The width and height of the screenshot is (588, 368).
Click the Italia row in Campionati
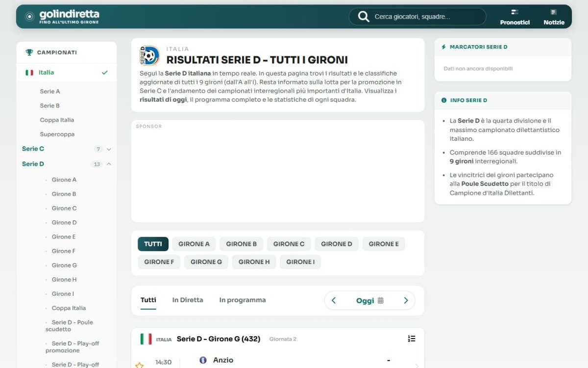pos(67,73)
